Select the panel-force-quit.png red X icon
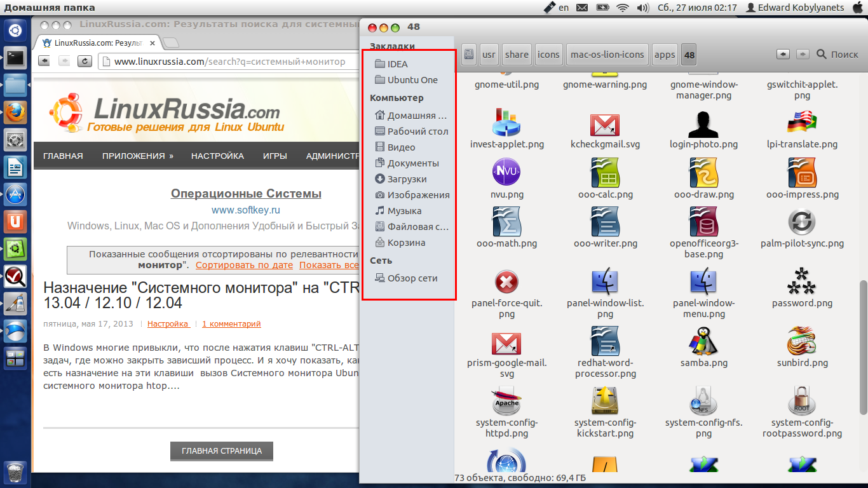The image size is (868, 488). click(506, 281)
